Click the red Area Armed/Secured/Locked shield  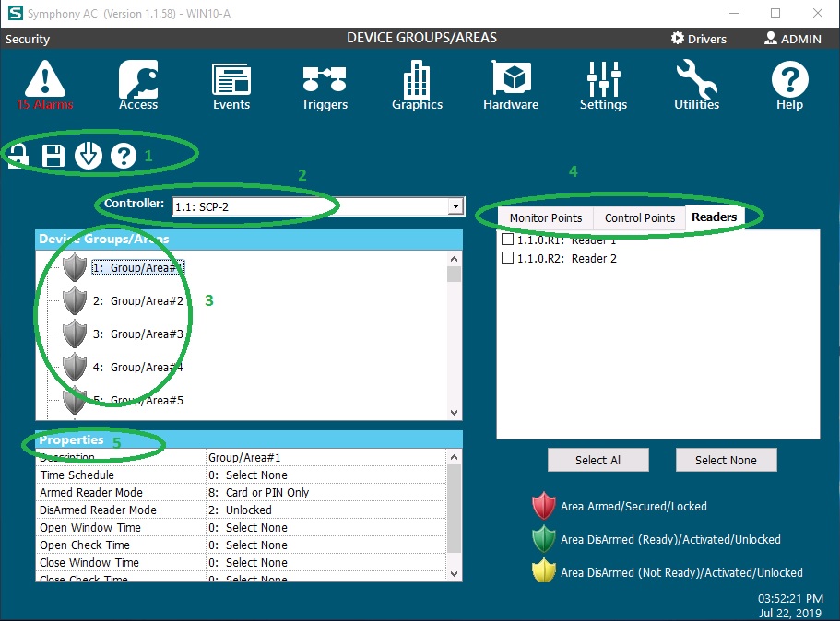point(544,506)
